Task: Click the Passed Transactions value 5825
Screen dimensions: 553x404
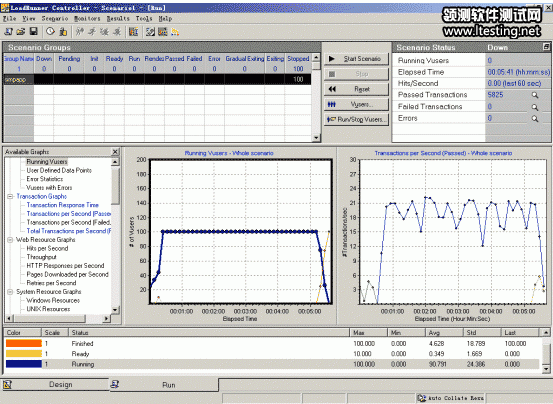Action: [495, 95]
